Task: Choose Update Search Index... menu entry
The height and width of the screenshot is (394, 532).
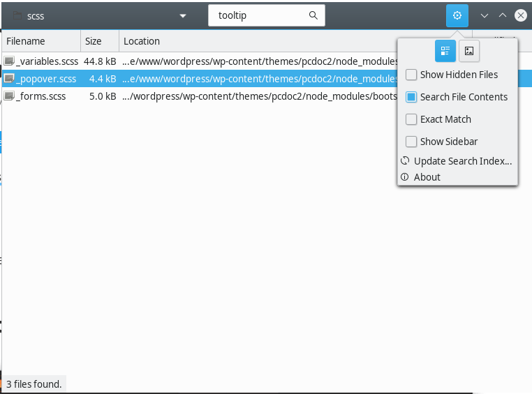Action: click(457, 161)
